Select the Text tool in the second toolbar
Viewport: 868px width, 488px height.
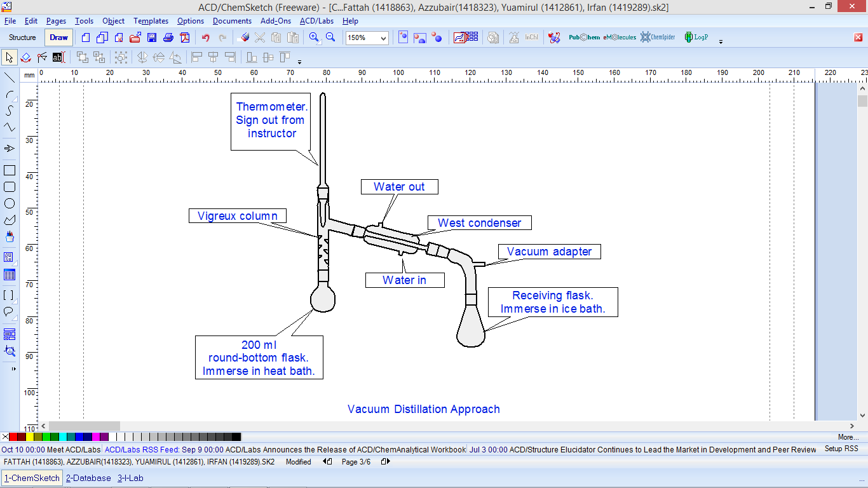click(57, 57)
